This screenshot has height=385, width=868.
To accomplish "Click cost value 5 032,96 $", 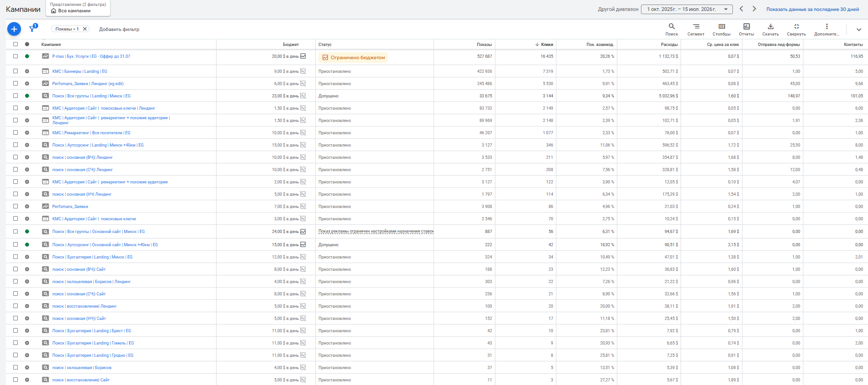I will pyautogui.click(x=668, y=96).
